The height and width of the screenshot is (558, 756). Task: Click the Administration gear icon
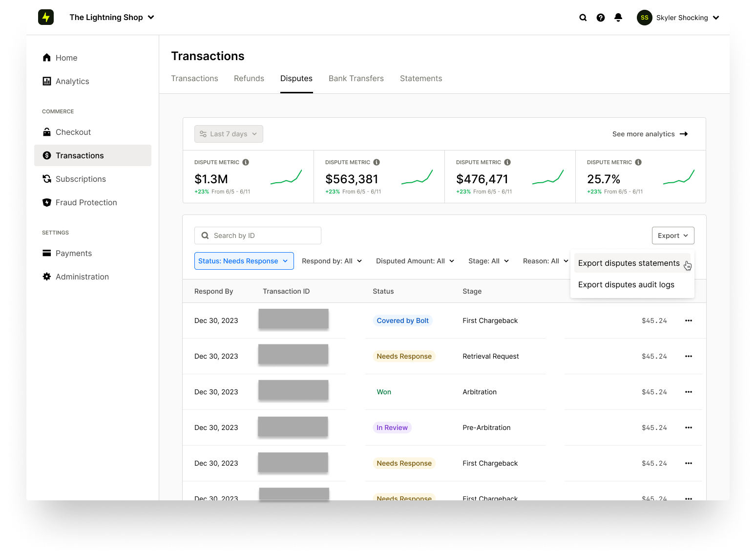47,277
